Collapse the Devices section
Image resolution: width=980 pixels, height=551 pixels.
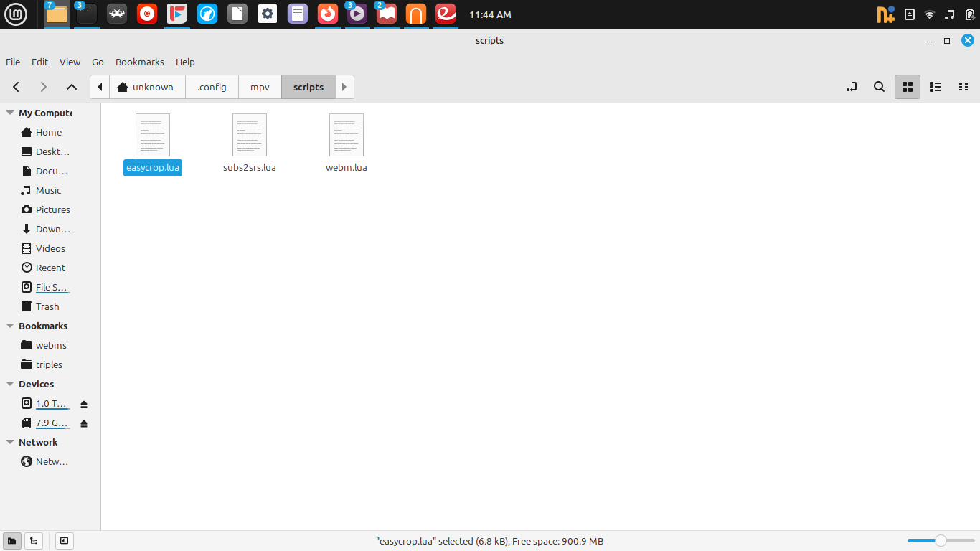click(x=10, y=384)
